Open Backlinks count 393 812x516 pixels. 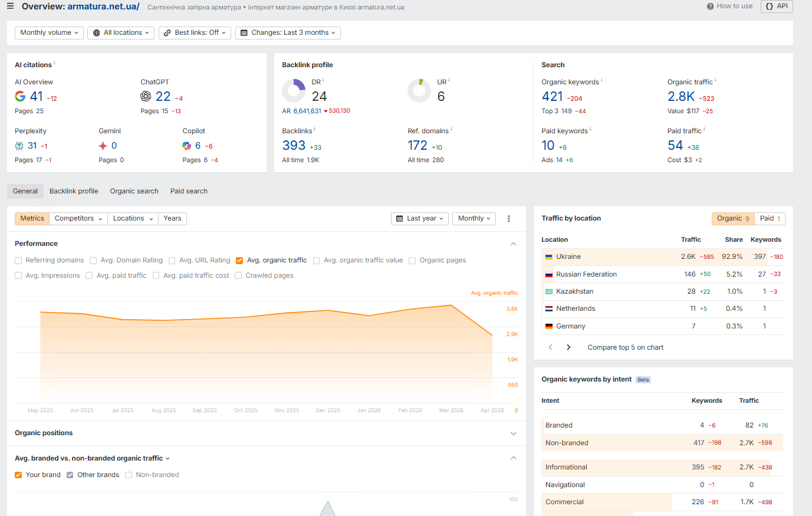pyautogui.click(x=294, y=145)
